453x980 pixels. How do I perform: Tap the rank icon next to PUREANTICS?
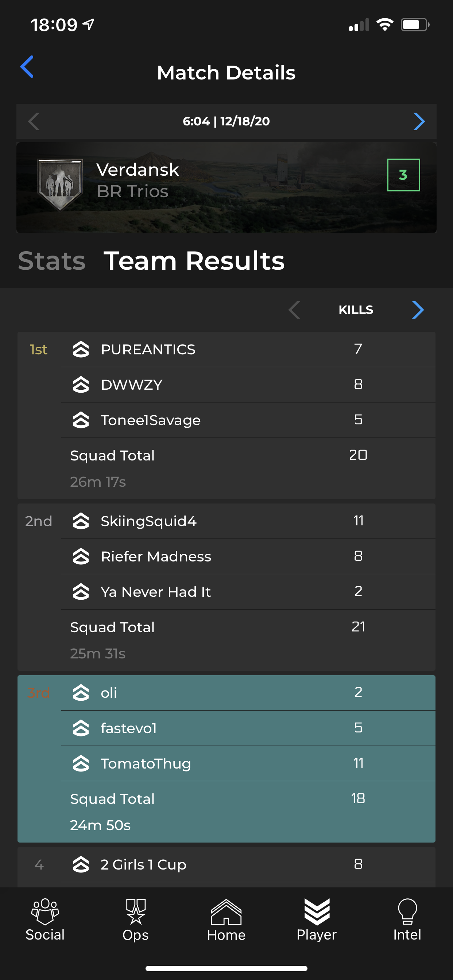(x=81, y=349)
